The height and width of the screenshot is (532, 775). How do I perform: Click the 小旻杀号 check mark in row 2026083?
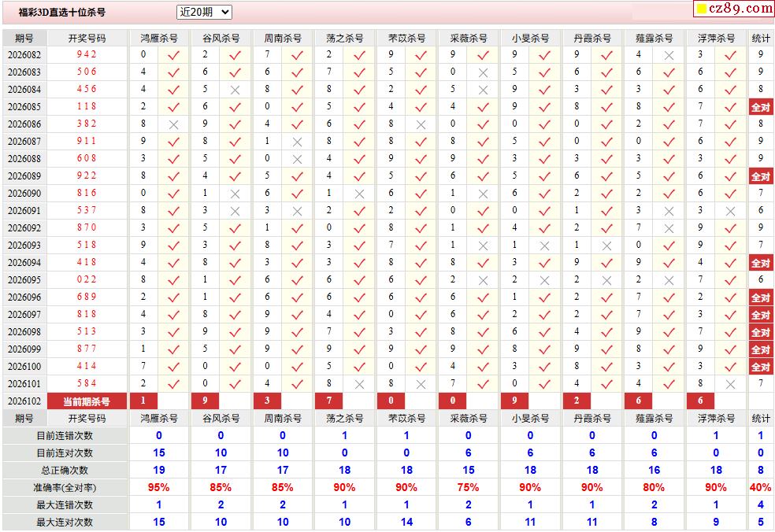point(544,72)
